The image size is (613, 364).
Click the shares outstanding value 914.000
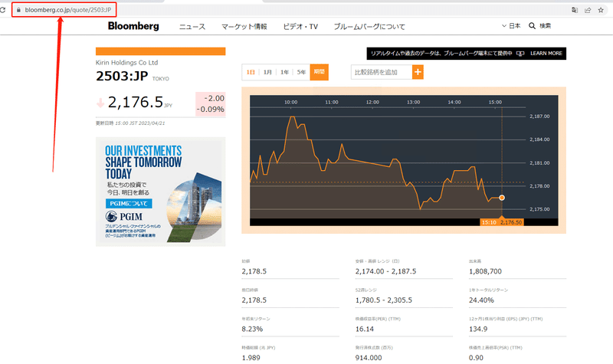pyautogui.click(x=369, y=358)
